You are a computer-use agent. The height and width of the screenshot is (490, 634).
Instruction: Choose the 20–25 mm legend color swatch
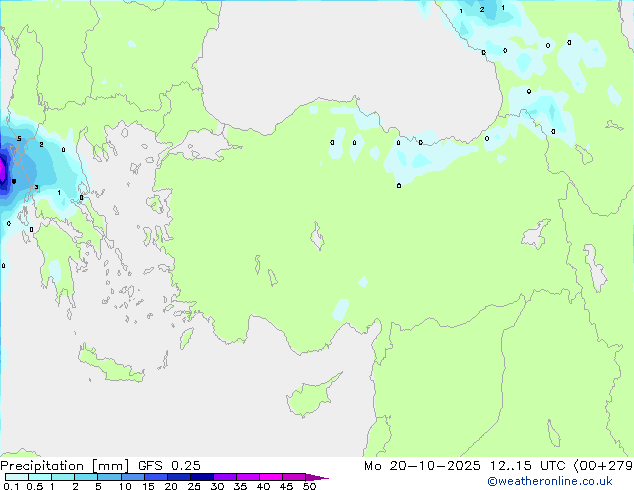179,477
